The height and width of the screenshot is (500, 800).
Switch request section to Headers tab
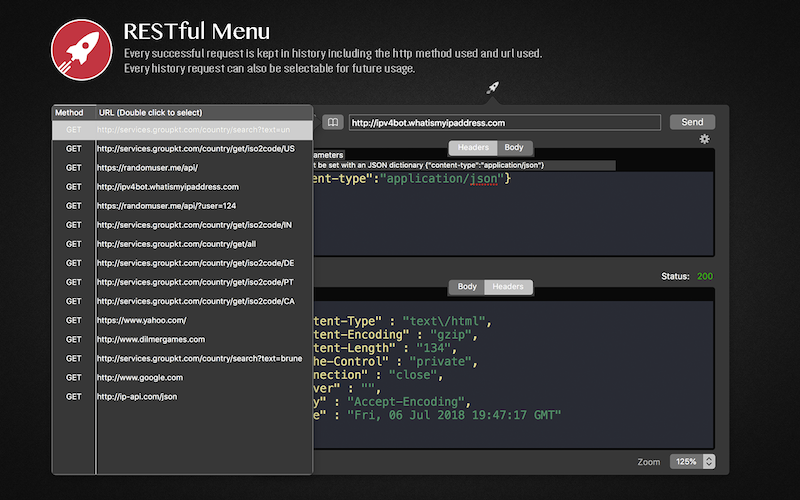point(473,148)
